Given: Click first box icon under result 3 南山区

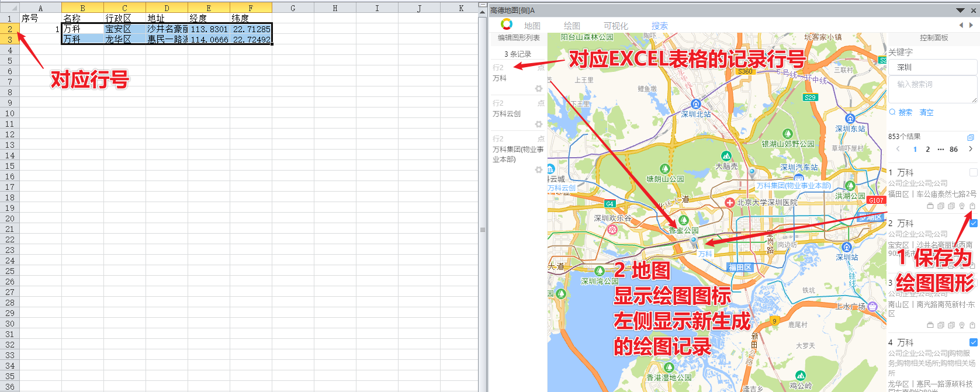Looking at the screenshot, I should pos(930,325).
